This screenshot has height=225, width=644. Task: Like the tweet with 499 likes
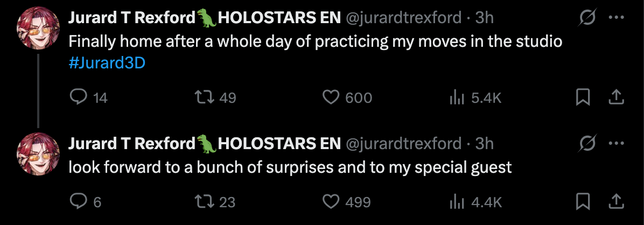(330, 202)
